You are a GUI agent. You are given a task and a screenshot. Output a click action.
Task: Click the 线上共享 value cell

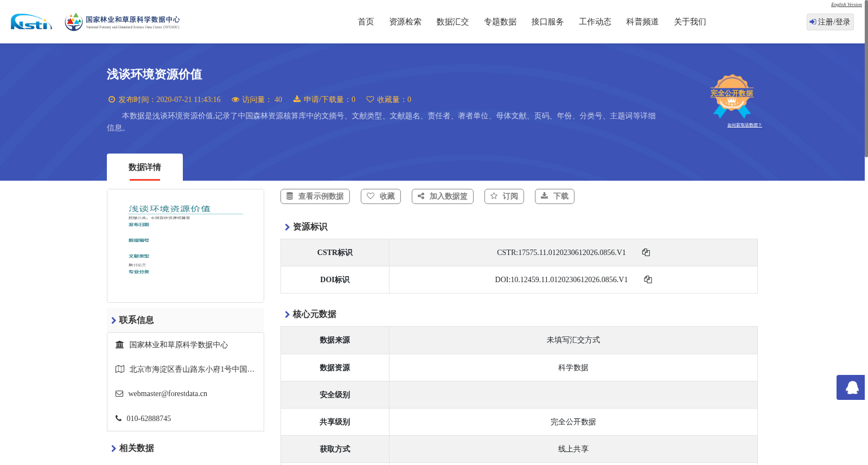tap(573, 449)
